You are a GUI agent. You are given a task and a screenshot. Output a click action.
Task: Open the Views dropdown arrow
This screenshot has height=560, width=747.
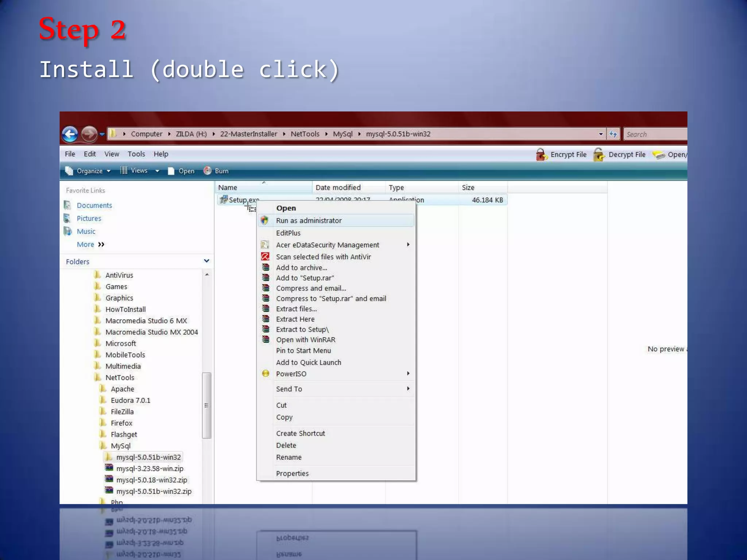pos(157,171)
